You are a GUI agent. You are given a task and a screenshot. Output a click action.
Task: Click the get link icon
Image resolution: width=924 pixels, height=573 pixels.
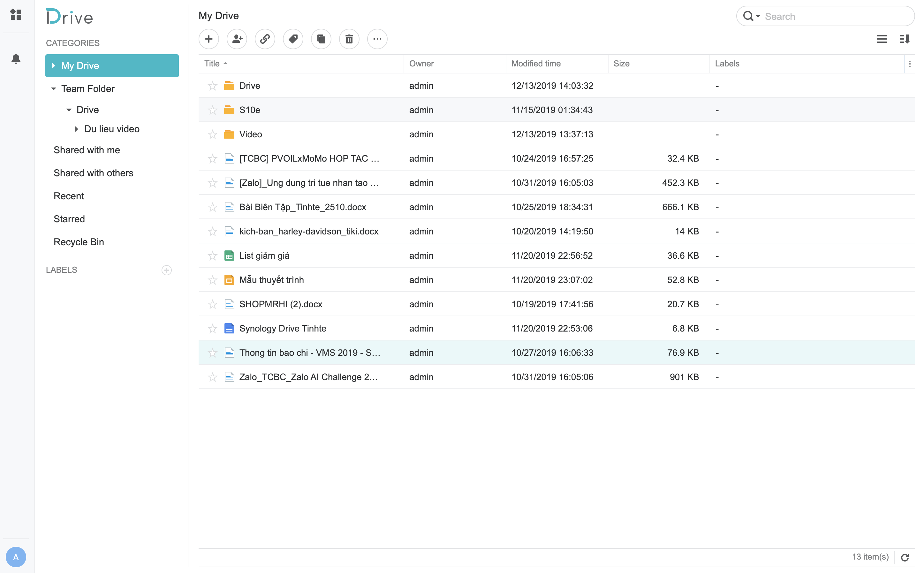click(265, 39)
